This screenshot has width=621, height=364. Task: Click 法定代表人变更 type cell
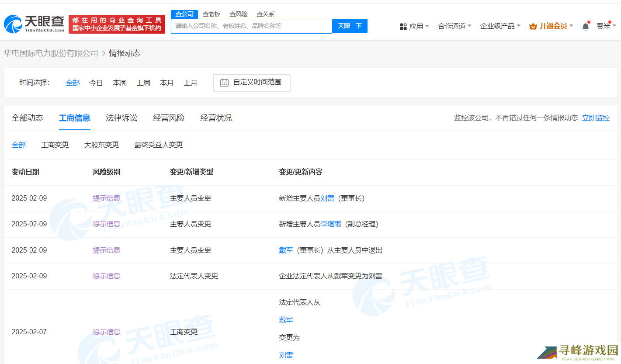(194, 276)
